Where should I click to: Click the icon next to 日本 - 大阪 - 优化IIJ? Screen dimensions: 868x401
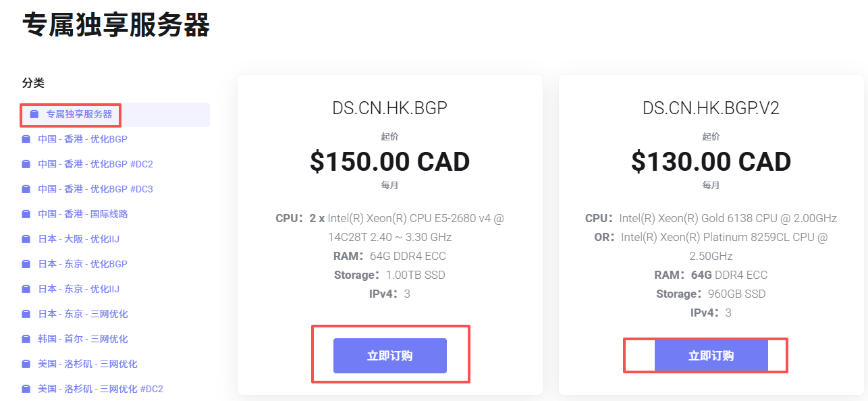click(26, 240)
